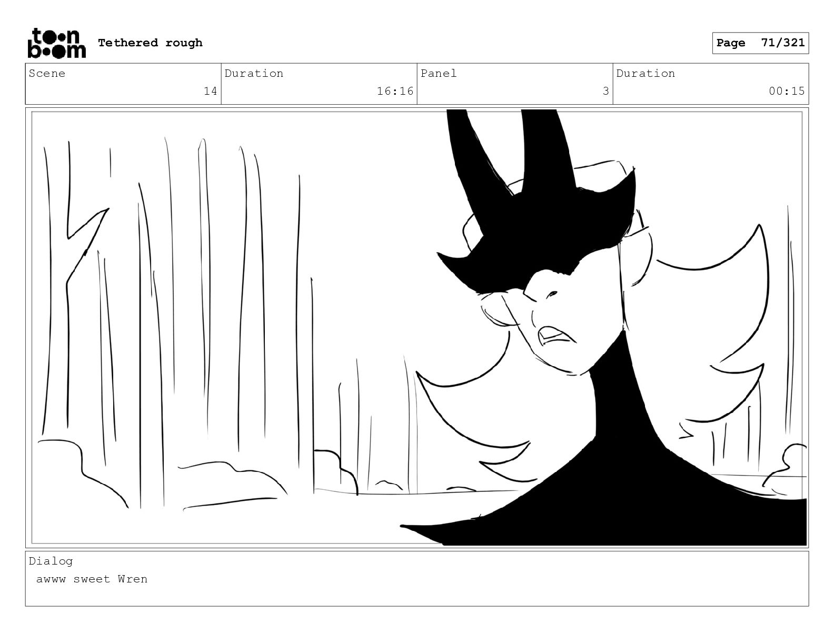Select the Scene number 14 cell
This screenshot has height=644, width=834.
click(x=123, y=84)
